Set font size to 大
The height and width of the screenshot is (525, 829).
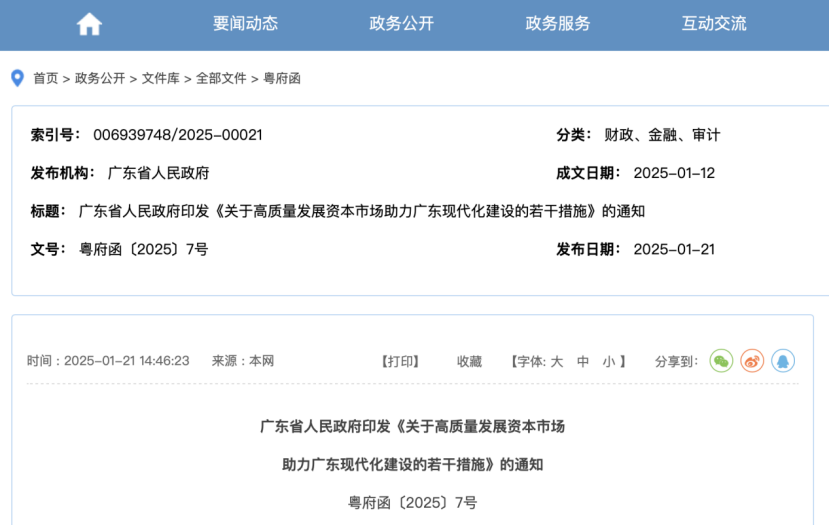[x=557, y=361]
